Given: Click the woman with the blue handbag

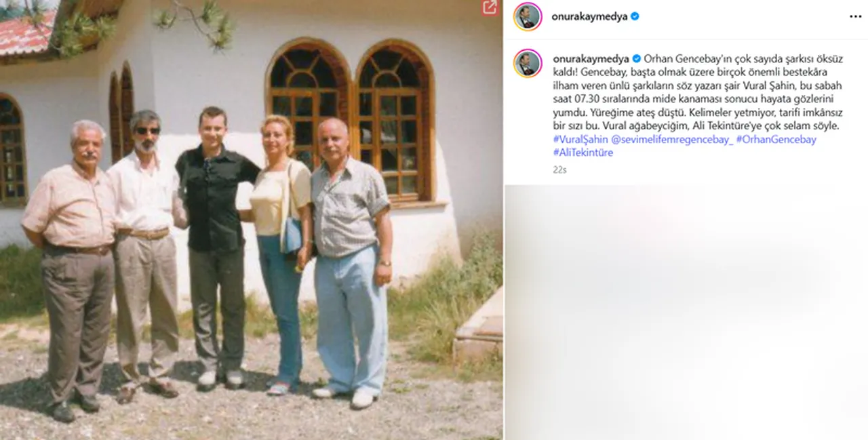Looking at the screenshot, I should tap(279, 254).
